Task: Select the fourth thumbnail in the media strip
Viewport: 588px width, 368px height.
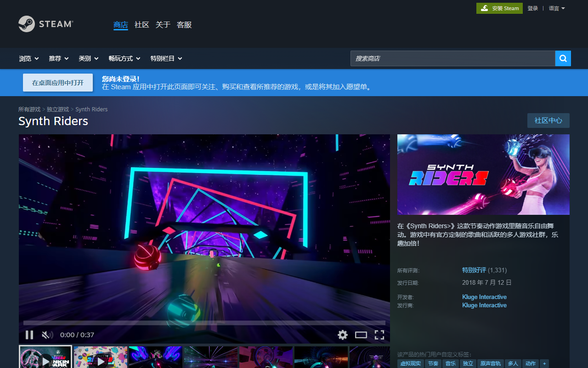Action: tap(211, 357)
